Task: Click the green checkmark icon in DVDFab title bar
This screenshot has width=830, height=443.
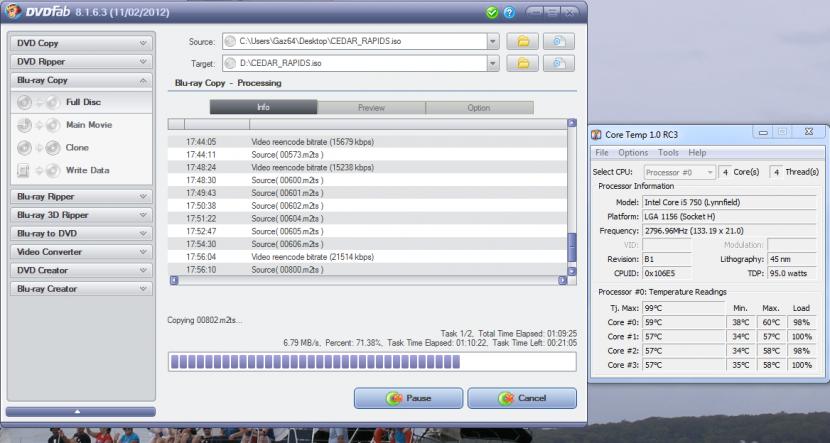Action: [492, 12]
